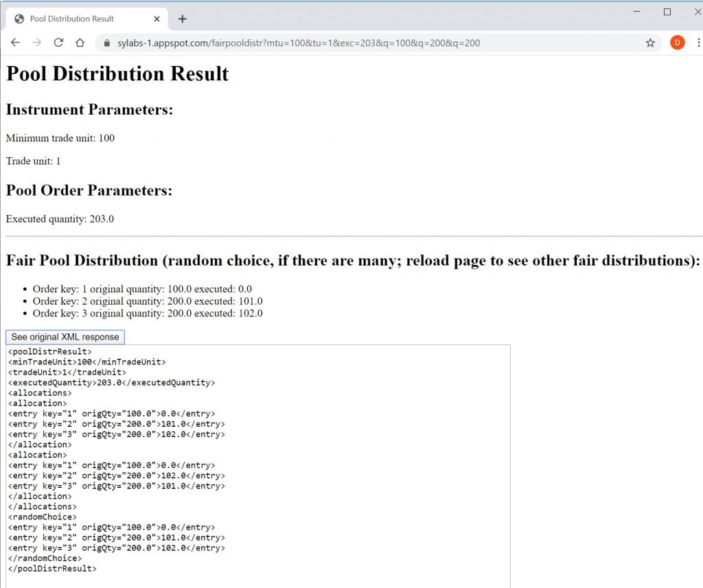Minimize the Chrome window

[x=636, y=12]
